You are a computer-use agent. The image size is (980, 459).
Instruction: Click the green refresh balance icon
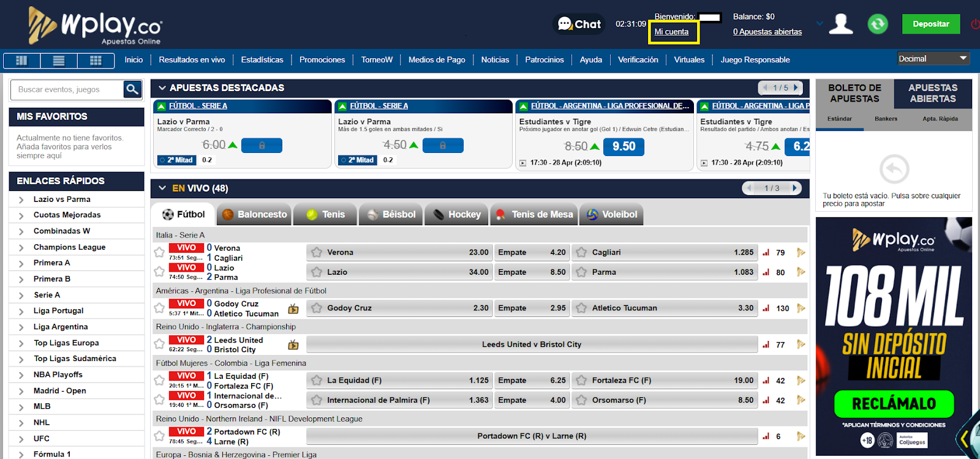pyautogui.click(x=878, y=24)
